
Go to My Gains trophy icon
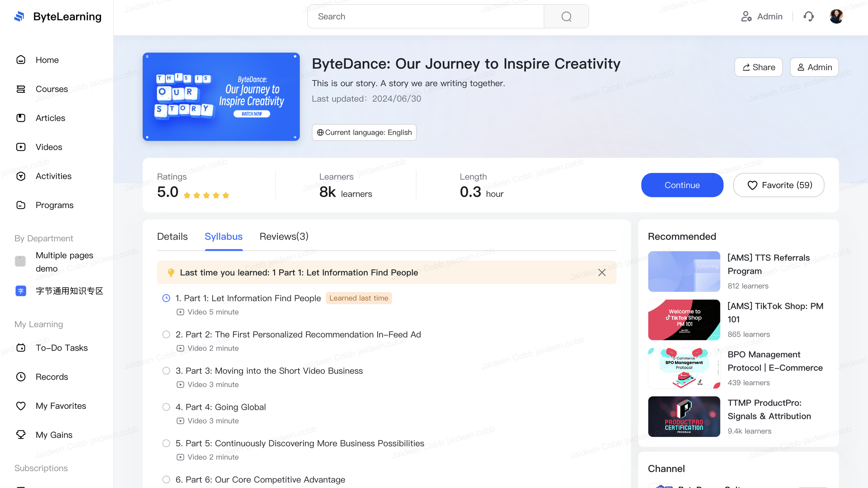(21, 435)
